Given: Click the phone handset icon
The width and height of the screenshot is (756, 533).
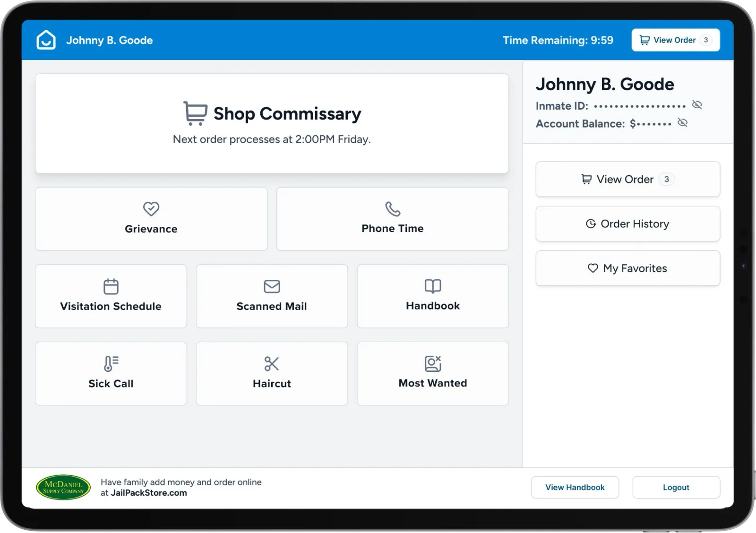Looking at the screenshot, I should [x=393, y=208].
